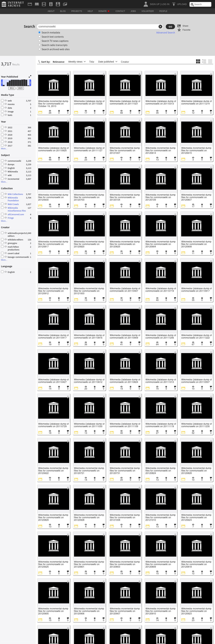Click the 2011 start year box
This screenshot has width=215, height=644.
pyautogui.click(x=12, y=88)
